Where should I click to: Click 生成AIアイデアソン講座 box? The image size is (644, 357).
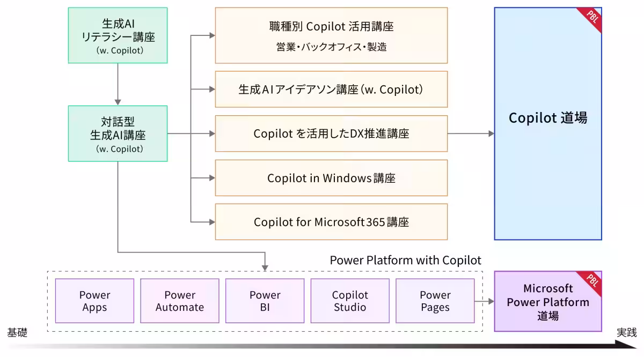(x=331, y=90)
